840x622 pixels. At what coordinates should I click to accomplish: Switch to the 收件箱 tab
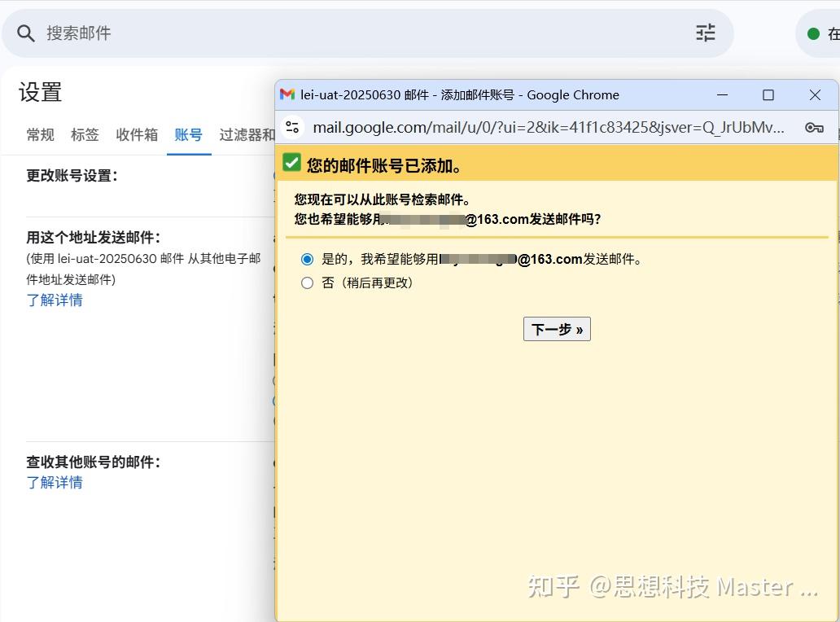[x=137, y=134]
